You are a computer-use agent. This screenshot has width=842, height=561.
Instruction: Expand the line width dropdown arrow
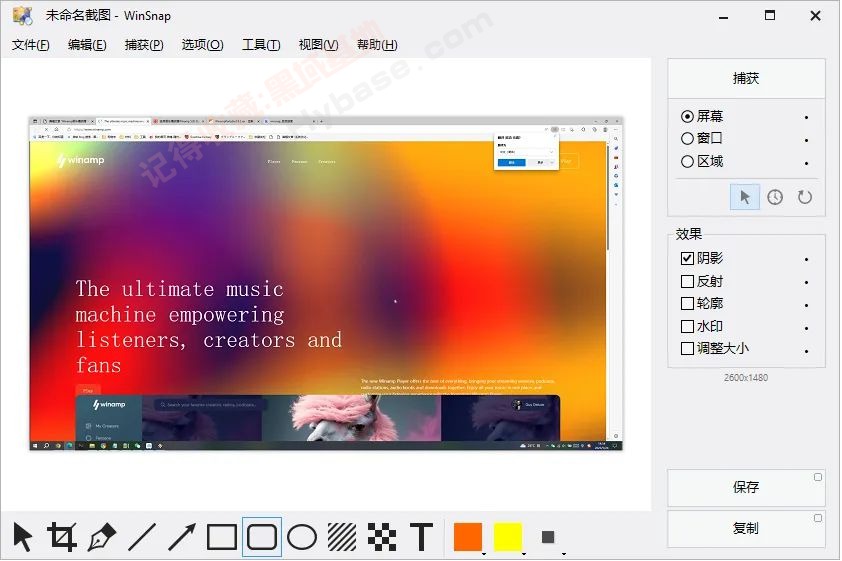pyautogui.click(x=564, y=553)
